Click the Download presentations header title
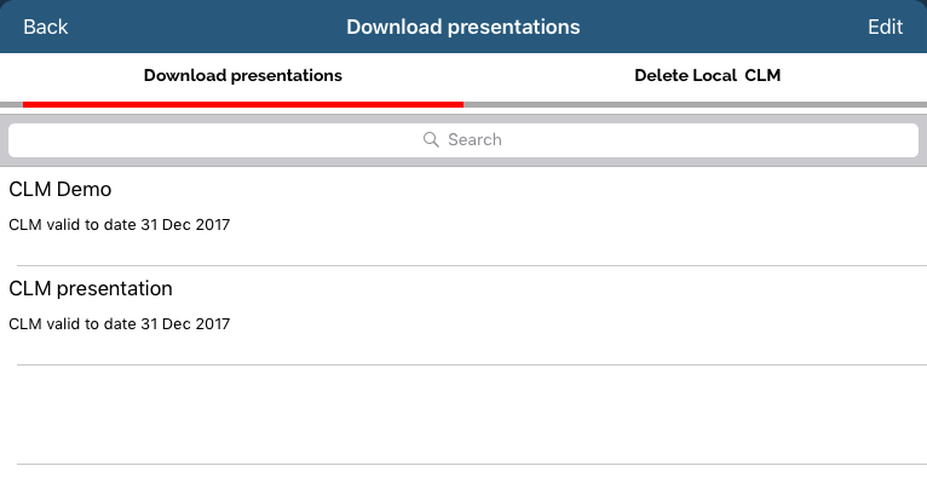 (x=463, y=27)
